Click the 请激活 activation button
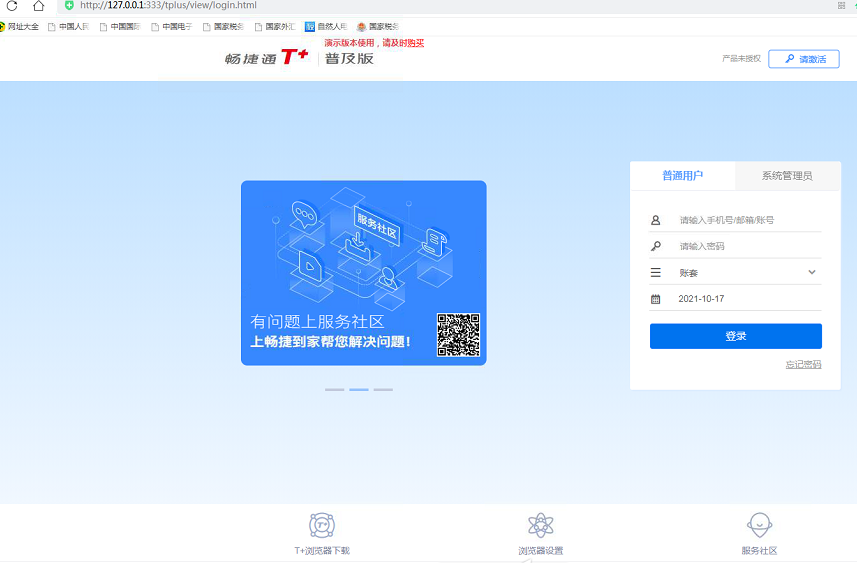The width and height of the screenshot is (857, 563). [803, 59]
